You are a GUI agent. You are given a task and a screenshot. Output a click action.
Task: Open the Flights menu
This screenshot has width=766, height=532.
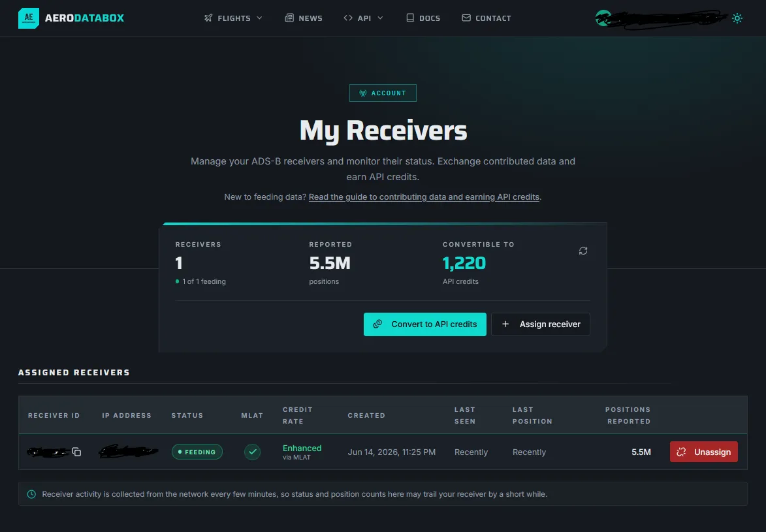[234, 18]
